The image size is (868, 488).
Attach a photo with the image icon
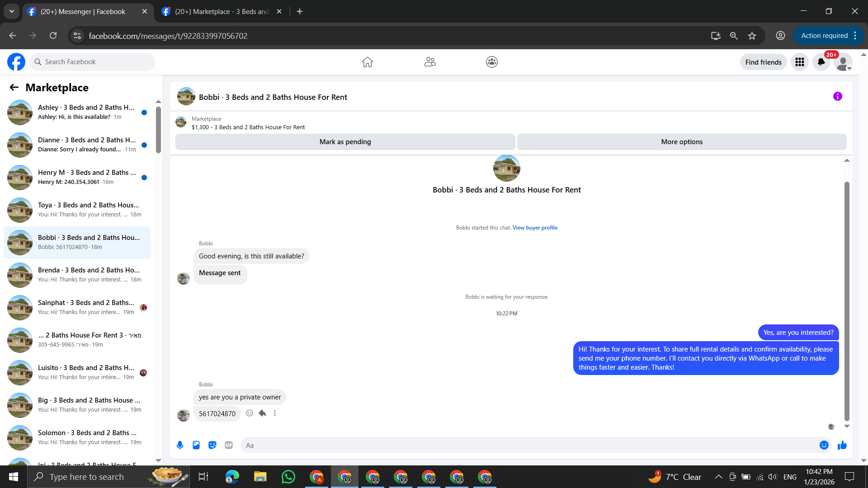pos(196,445)
